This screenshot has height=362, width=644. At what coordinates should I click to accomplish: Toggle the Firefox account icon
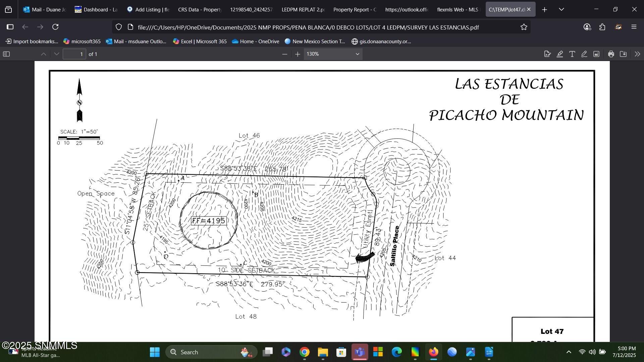(587, 27)
